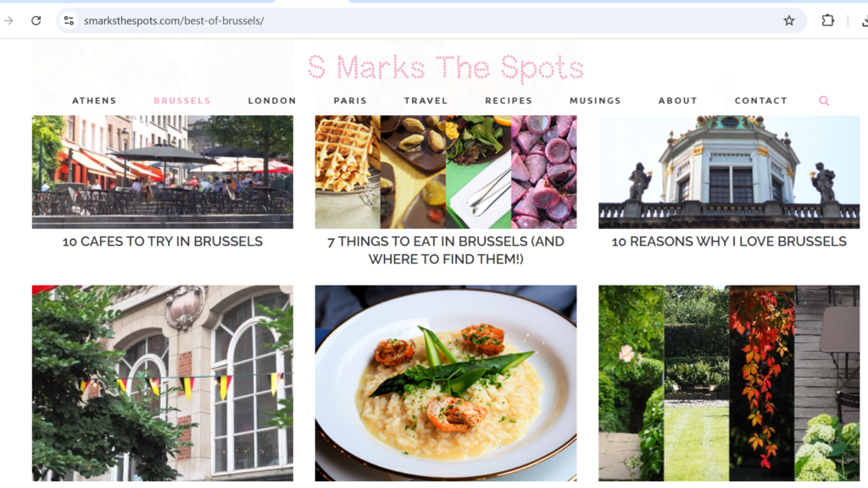Open the browser extensions puzzle icon
Image resolution: width=868 pixels, height=488 pixels.
(x=827, y=20)
